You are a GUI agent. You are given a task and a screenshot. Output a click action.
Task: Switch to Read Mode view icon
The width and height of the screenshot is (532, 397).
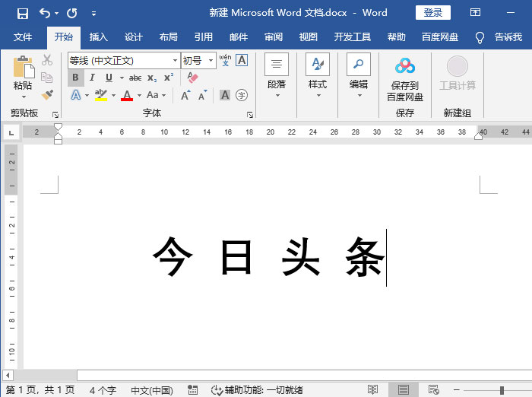click(x=372, y=390)
